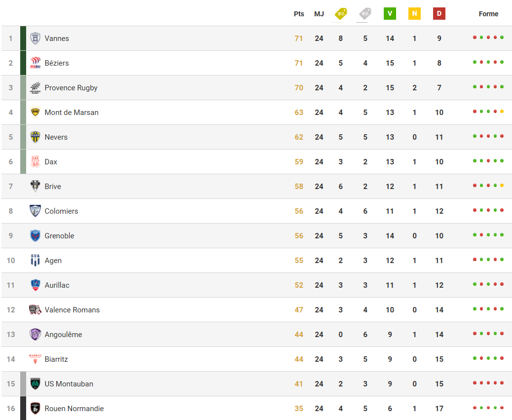Click Brive's last yellow form dot
This screenshot has width=512, height=420.
(x=502, y=186)
